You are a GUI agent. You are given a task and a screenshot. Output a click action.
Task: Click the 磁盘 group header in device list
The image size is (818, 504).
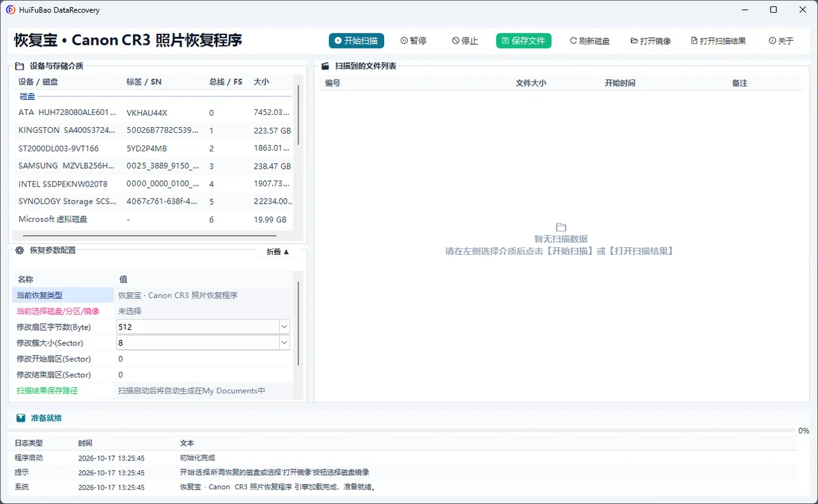point(27,96)
